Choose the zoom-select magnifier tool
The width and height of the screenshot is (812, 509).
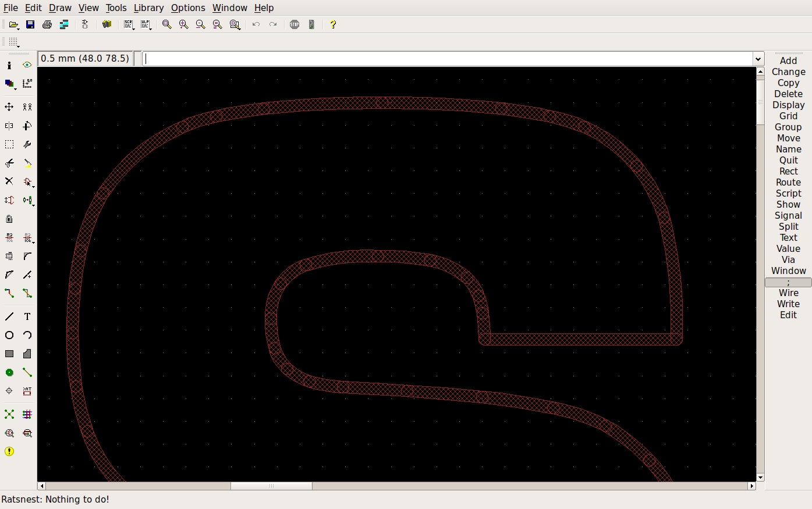(x=235, y=24)
